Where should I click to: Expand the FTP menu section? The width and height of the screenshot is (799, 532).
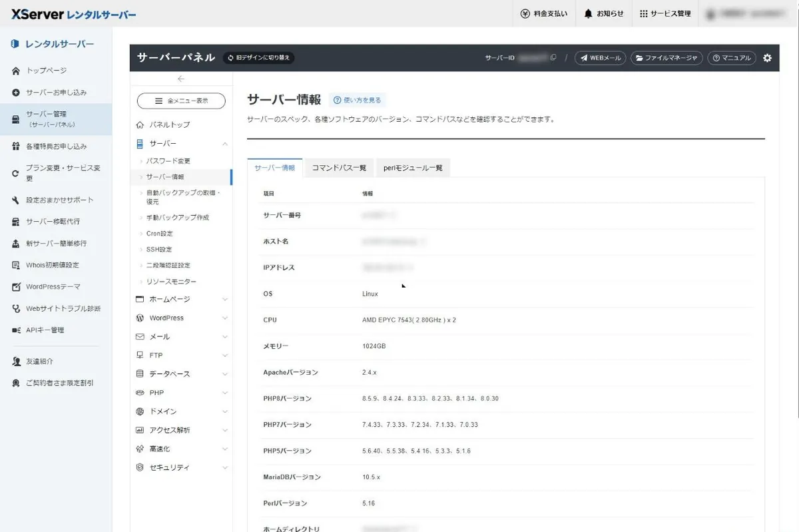(x=181, y=356)
